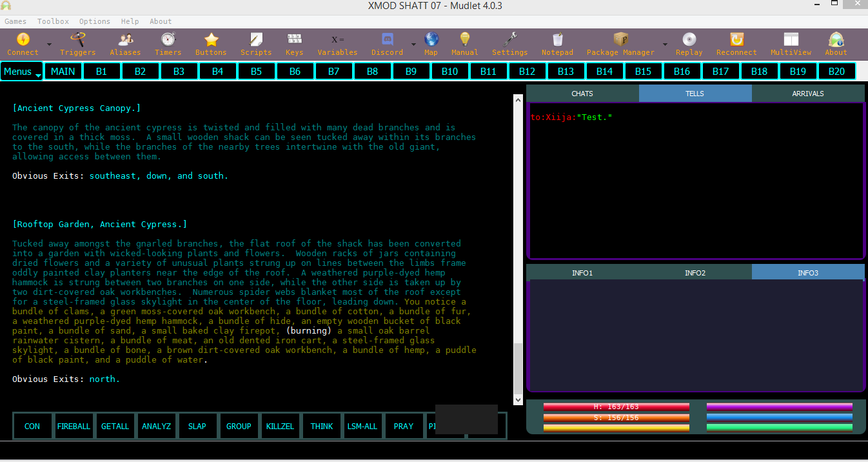
Task: Open the About Mudlet icon
Action: pos(836,45)
